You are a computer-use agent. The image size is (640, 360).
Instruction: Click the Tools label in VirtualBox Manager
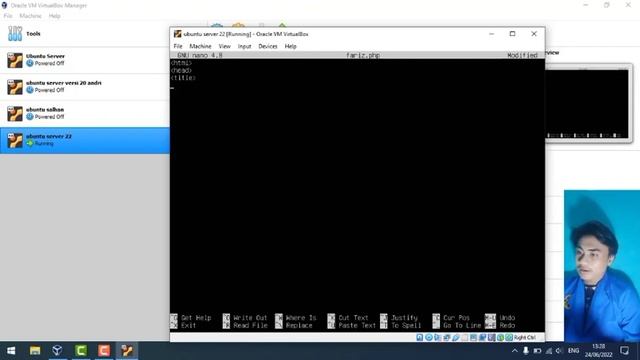point(33,34)
